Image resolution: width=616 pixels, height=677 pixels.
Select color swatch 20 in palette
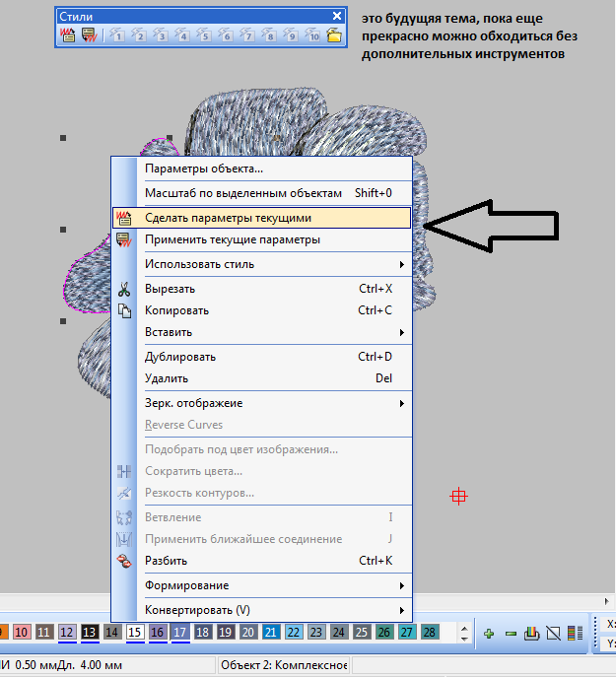point(248,633)
